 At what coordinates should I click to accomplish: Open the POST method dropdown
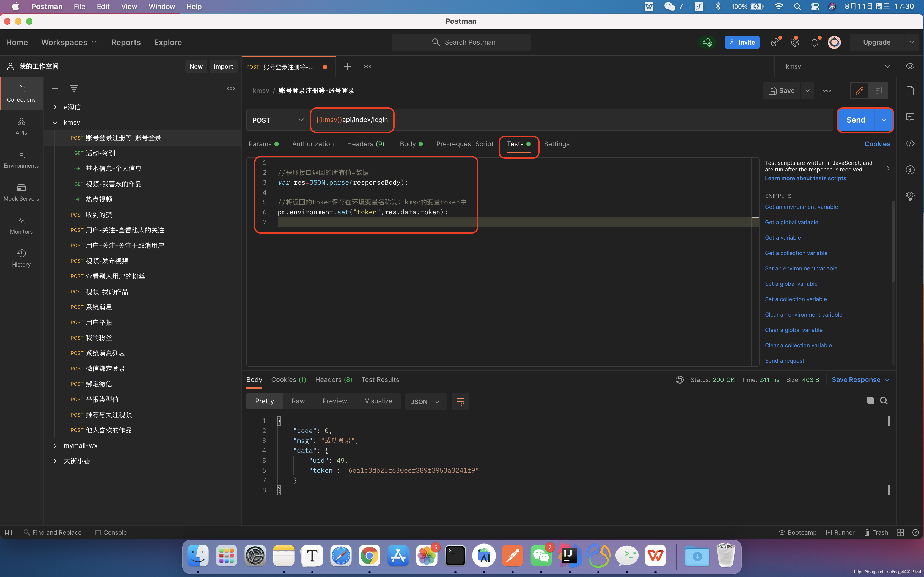tap(277, 120)
